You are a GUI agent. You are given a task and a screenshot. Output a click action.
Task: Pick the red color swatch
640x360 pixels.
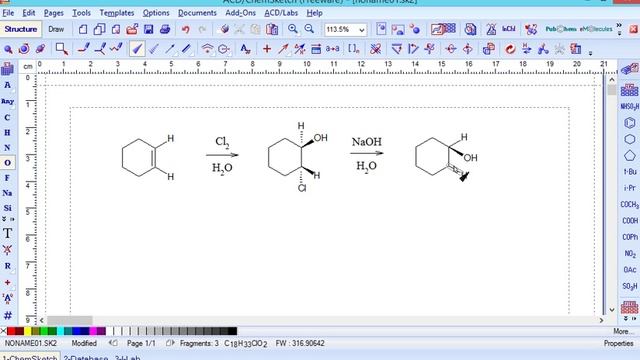click(11, 331)
